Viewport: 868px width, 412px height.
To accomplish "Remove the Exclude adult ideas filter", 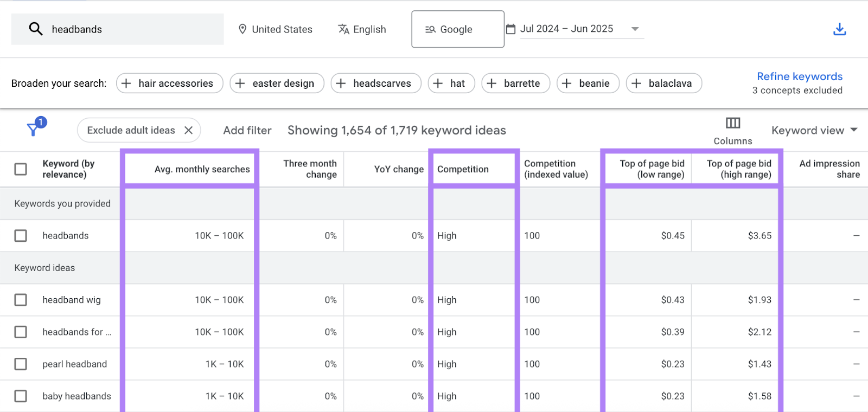I will click(189, 130).
